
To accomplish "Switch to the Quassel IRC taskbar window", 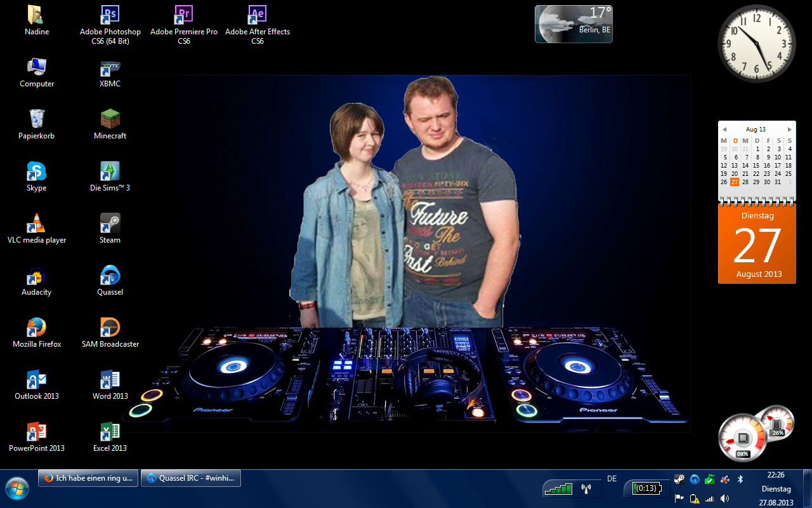I will coord(191,479).
